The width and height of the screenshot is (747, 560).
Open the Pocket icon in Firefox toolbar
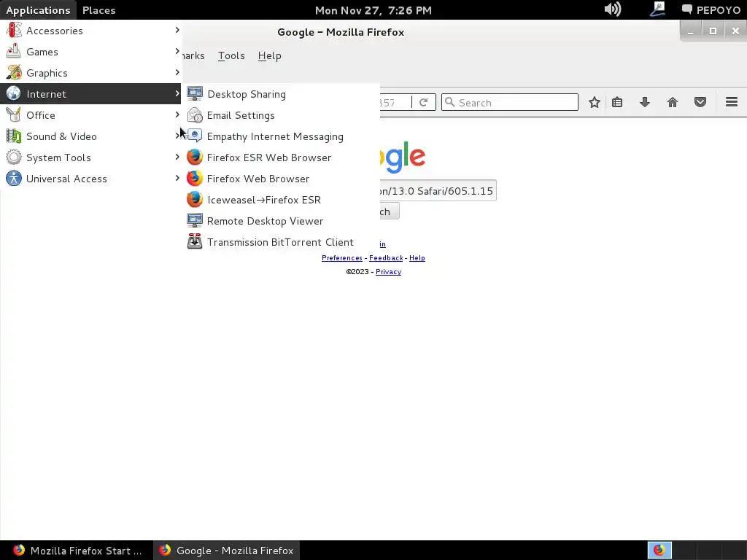pyautogui.click(x=700, y=102)
